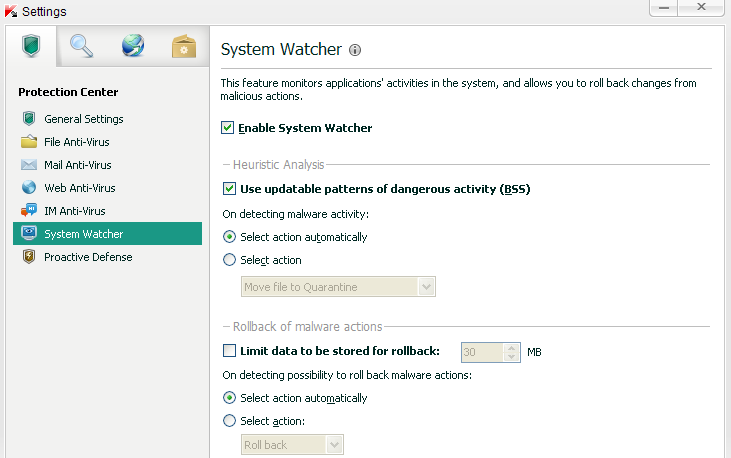Toggle updatable patterns of dangerous activity checkbox
The width and height of the screenshot is (731, 458).
tap(229, 189)
